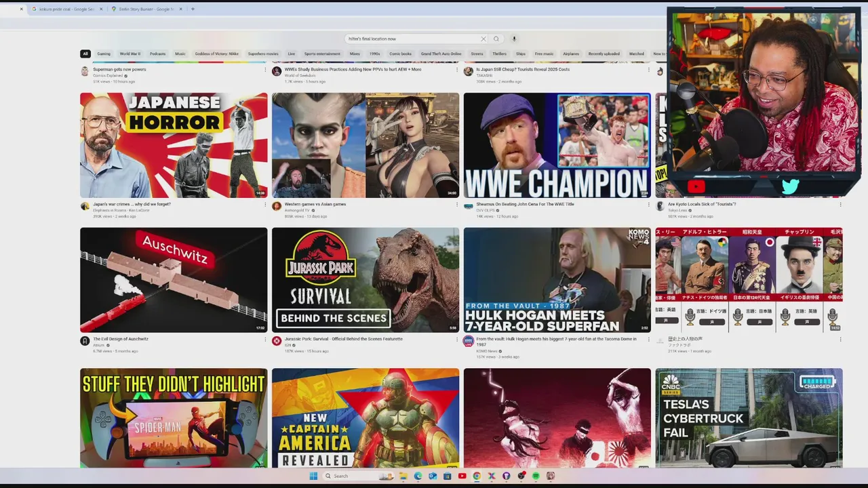The height and width of the screenshot is (488, 868).
Task: Open IGN channel avatar under Jurassic Park video
Action: [x=277, y=341]
